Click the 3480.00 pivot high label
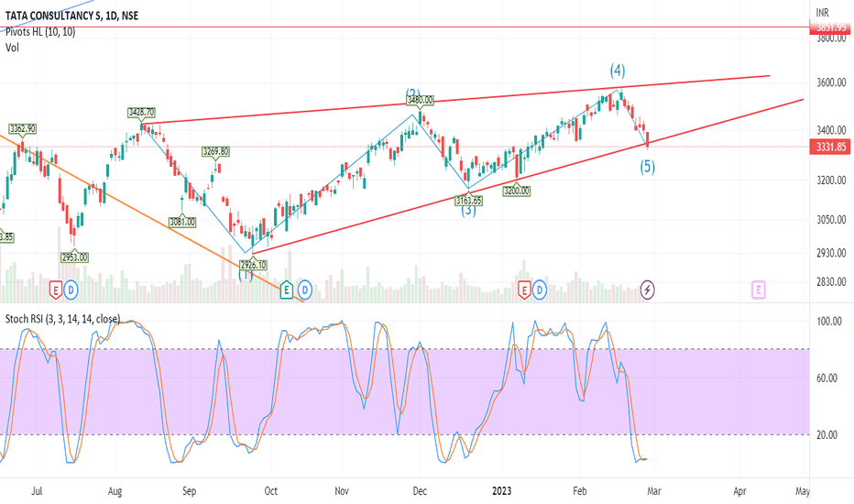854x504 pixels. (x=420, y=100)
